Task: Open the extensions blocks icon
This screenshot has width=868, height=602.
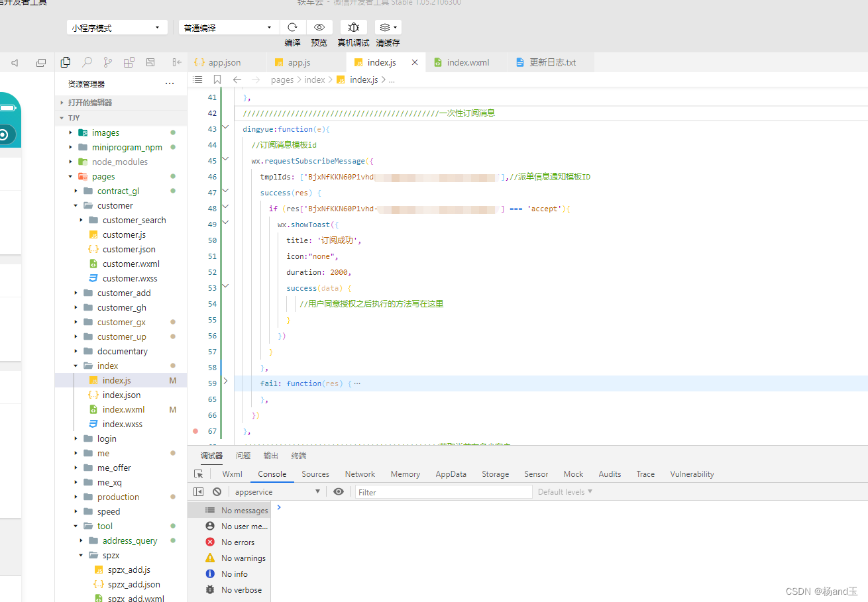Action: (x=129, y=62)
